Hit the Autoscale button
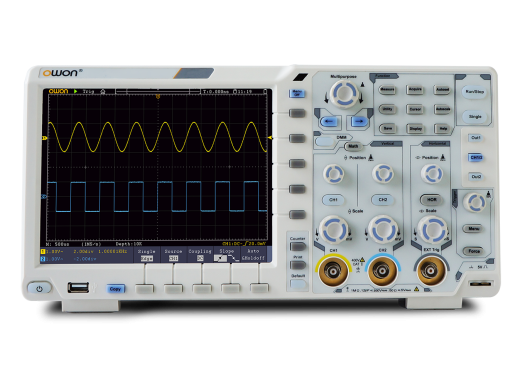520x380 pixels. click(443, 109)
